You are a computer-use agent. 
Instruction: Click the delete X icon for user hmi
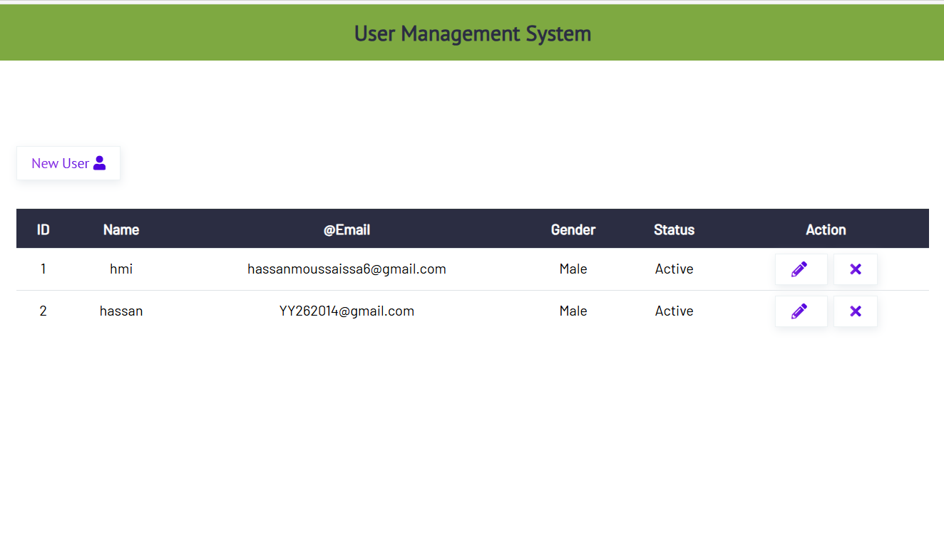coord(855,269)
